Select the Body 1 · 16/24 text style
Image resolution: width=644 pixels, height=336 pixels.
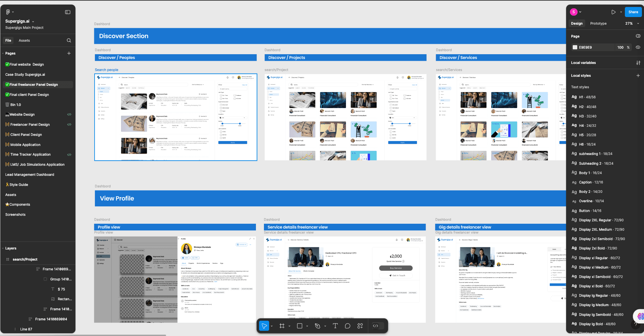pos(590,173)
